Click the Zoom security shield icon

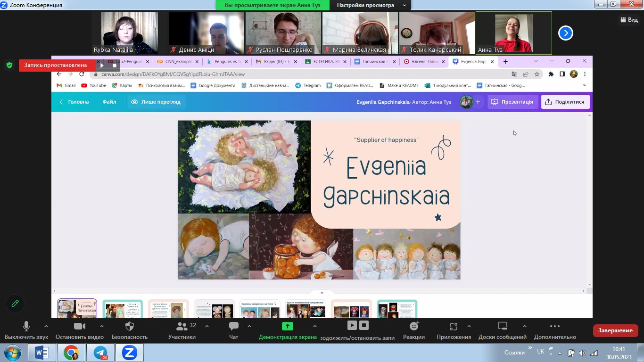pyautogui.click(x=130, y=326)
